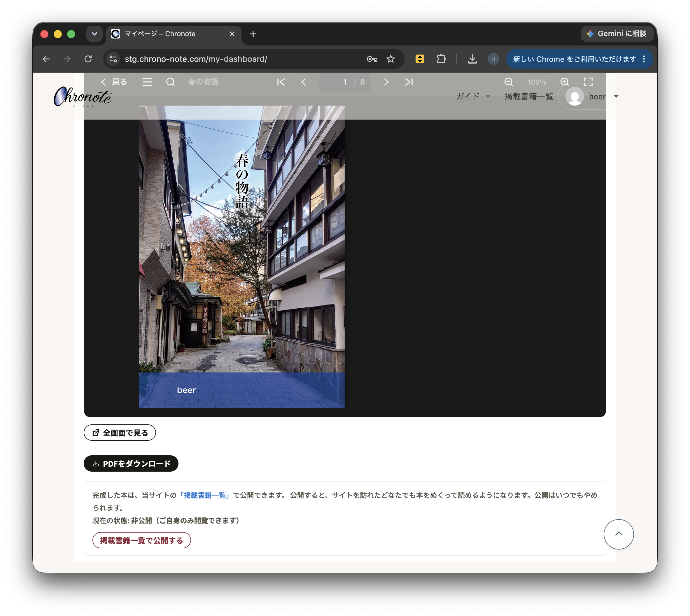
Task: Click the 春の物語 book cover page
Action: coord(242,257)
